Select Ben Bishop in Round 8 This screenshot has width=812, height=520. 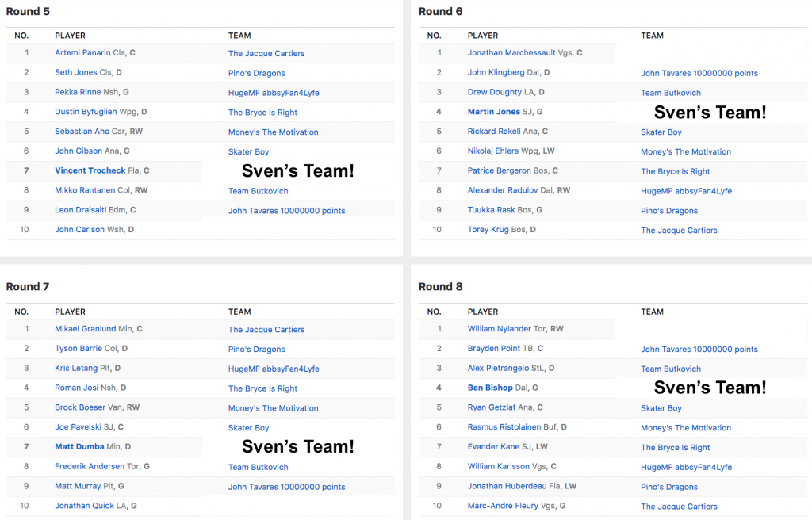click(490, 388)
